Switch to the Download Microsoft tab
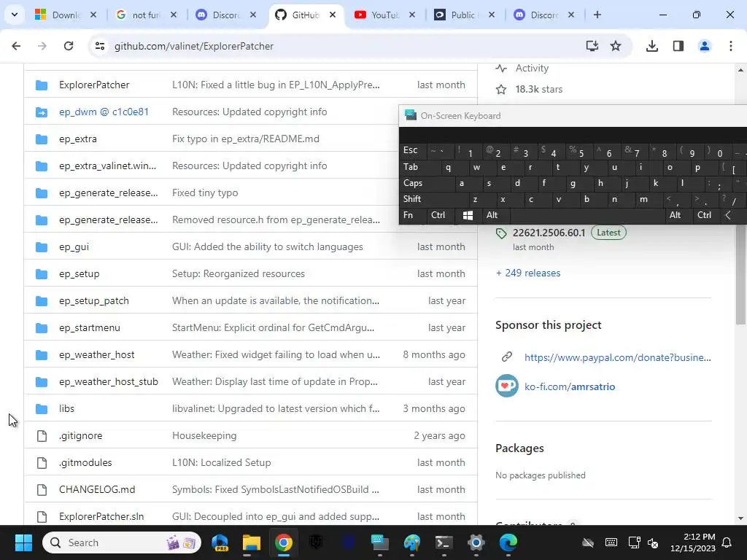 [66, 15]
